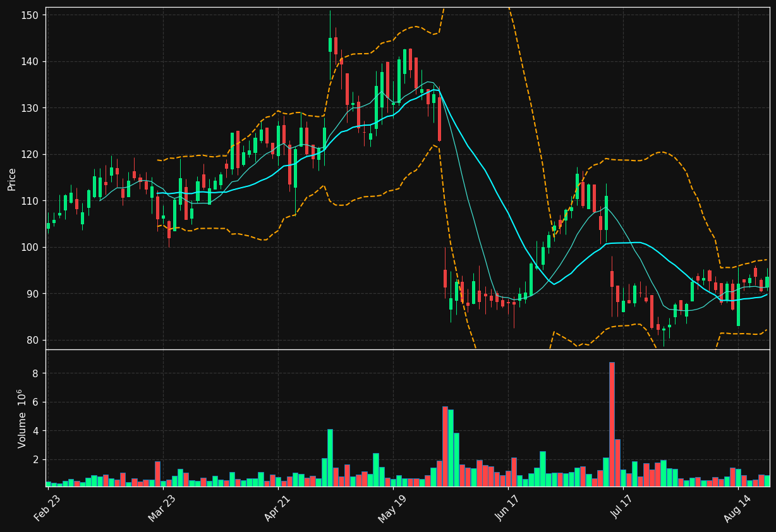776x532 pixels.
Task: Click the 130 price axis label
Action: (x=30, y=108)
